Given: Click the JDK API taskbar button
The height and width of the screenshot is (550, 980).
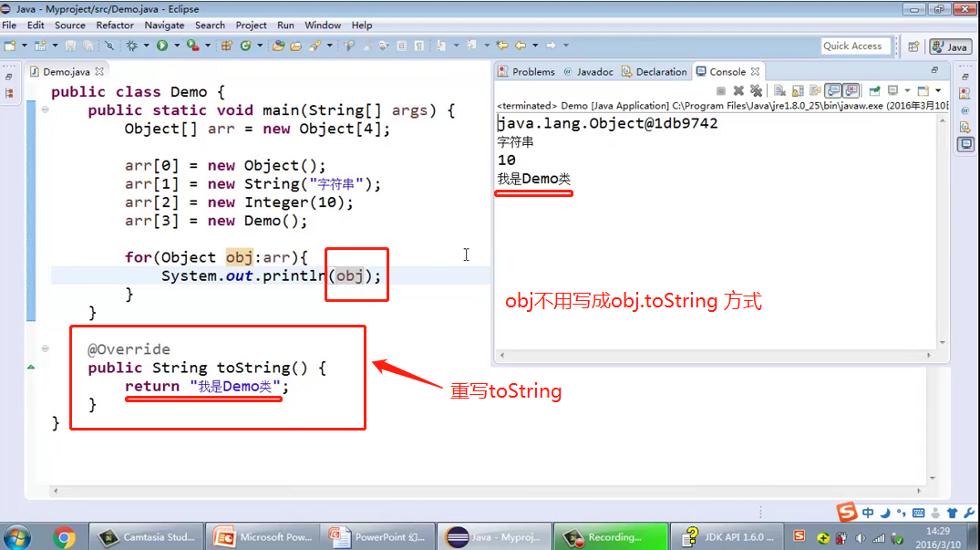Looking at the screenshot, I should click(x=728, y=537).
